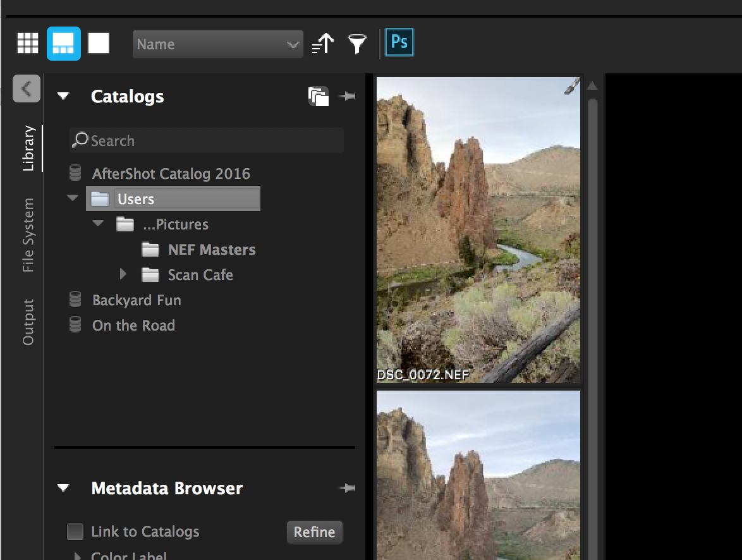
Task: Open the filter funnel tool
Action: pos(357,44)
